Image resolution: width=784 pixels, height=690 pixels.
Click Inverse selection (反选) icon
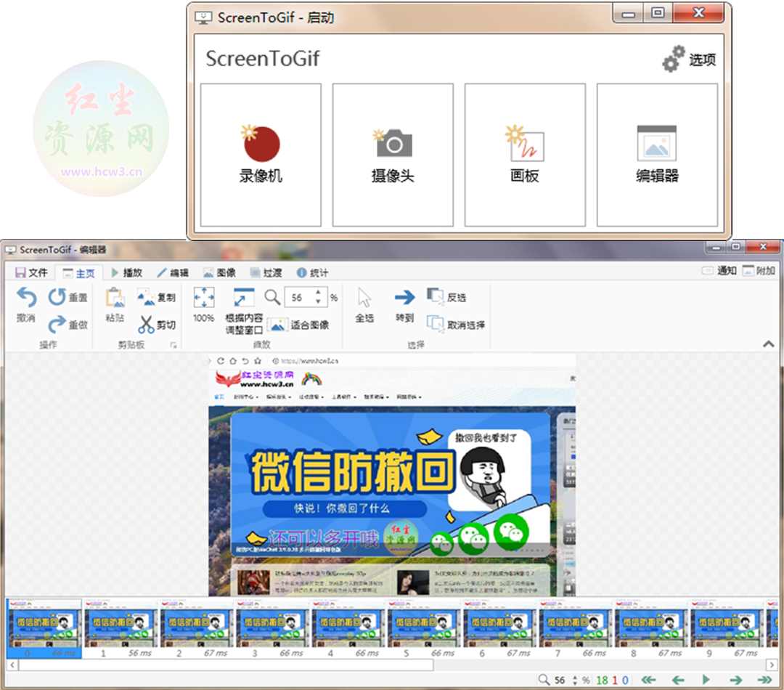(435, 296)
